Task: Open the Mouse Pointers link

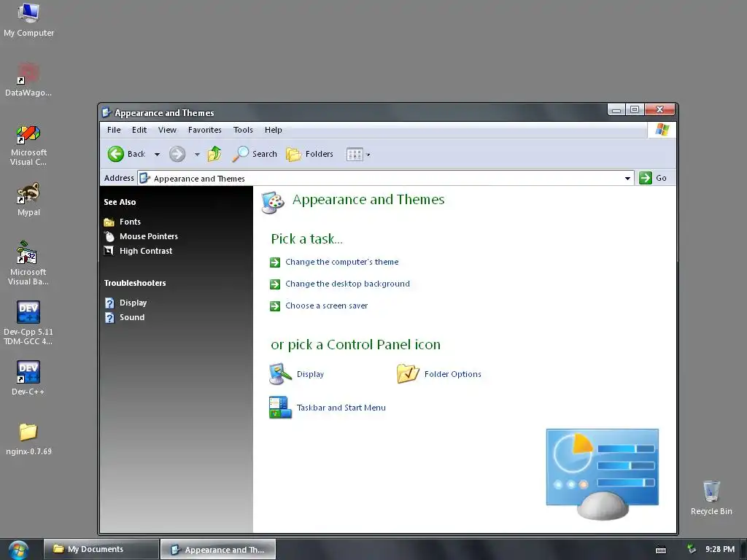Action: pos(149,236)
